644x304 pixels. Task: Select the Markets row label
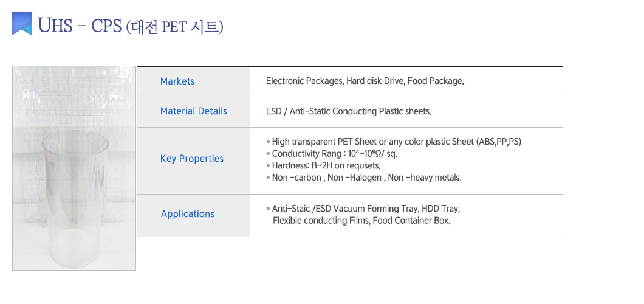[x=177, y=81]
